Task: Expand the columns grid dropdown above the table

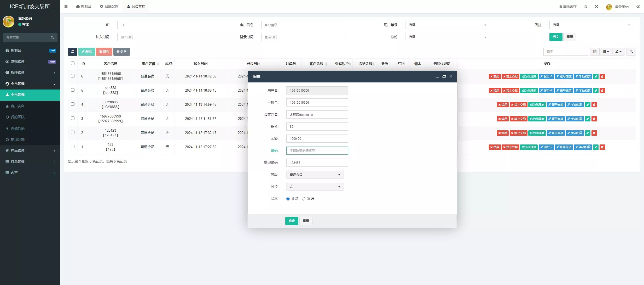Action: click(606, 52)
